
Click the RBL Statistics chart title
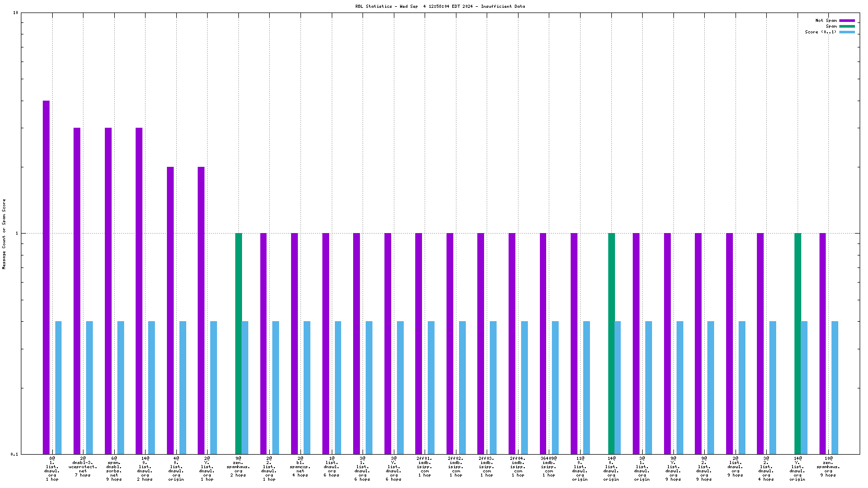tap(440, 7)
